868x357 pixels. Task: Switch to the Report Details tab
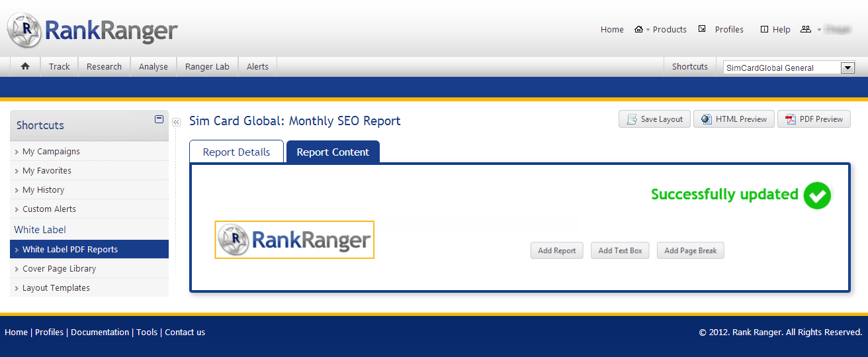(x=236, y=152)
